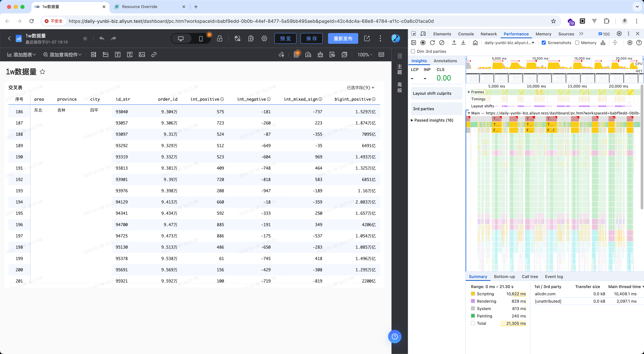The width and height of the screenshot is (644, 354).
Task: Insert image via toolbar picture icon
Action: 142,55
